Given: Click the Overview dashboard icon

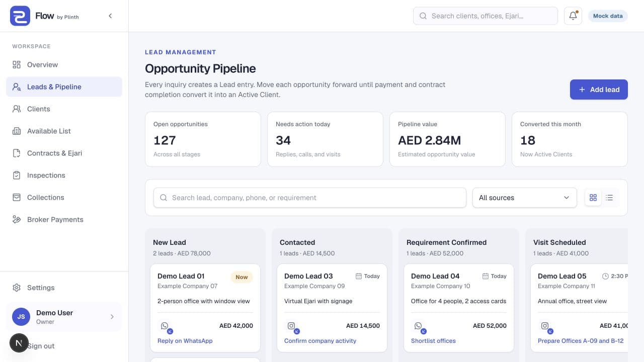Looking at the screenshot, I should [17, 64].
